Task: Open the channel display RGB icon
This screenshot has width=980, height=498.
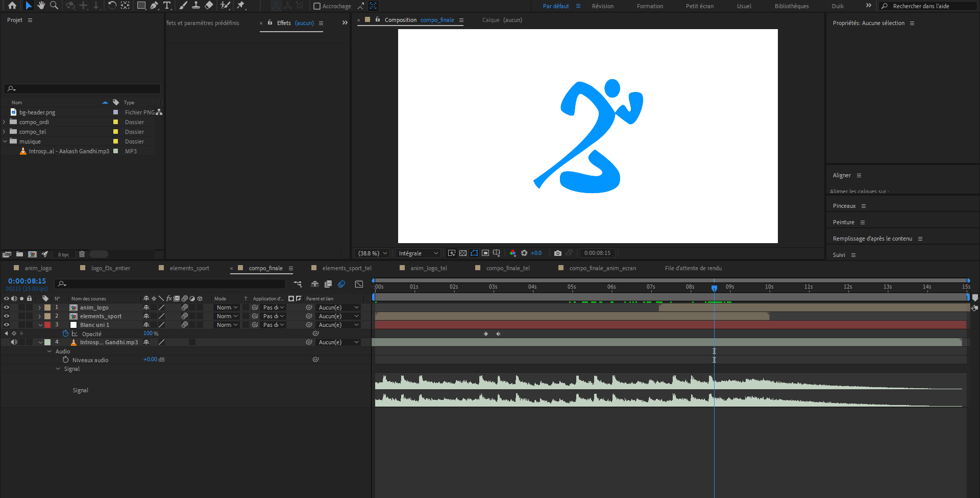Action: (513, 253)
